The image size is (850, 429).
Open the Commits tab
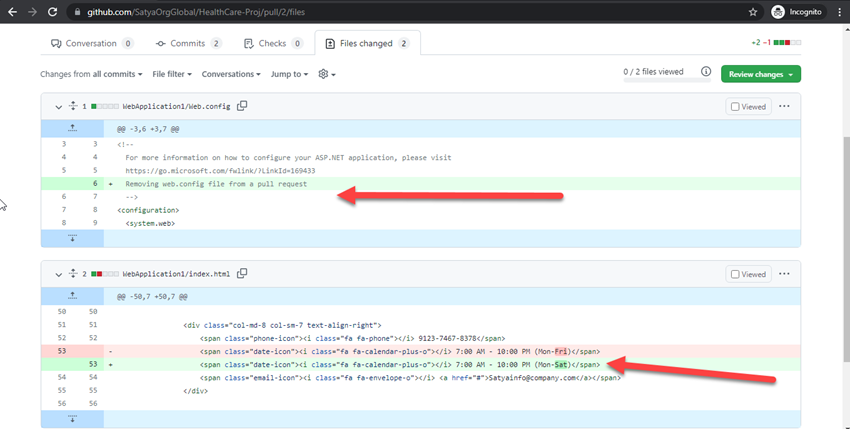click(x=188, y=43)
